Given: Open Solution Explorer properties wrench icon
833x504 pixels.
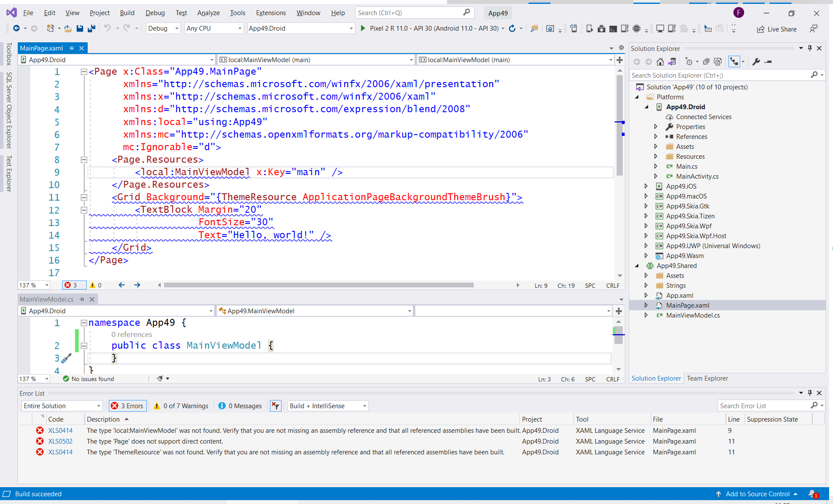Looking at the screenshot, I should coord(756,62).
